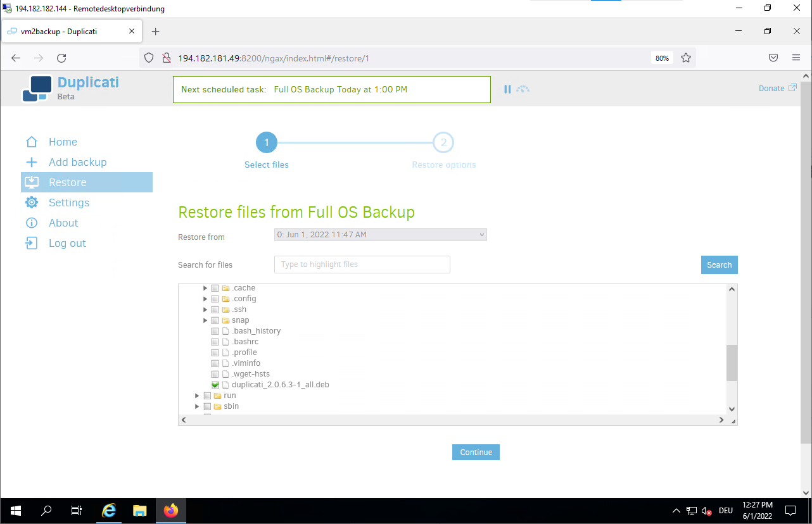Open the Restore from version dropdown
The width and height of the screenshot is (812, 524).
tap(380, 235)
